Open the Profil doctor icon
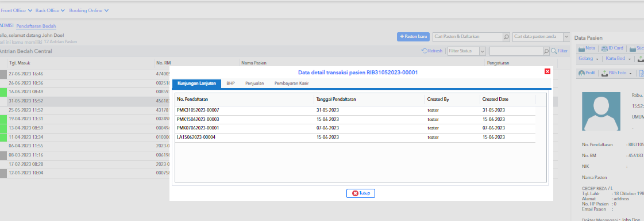This screenshot has height=221, width=644. (581, 73)
